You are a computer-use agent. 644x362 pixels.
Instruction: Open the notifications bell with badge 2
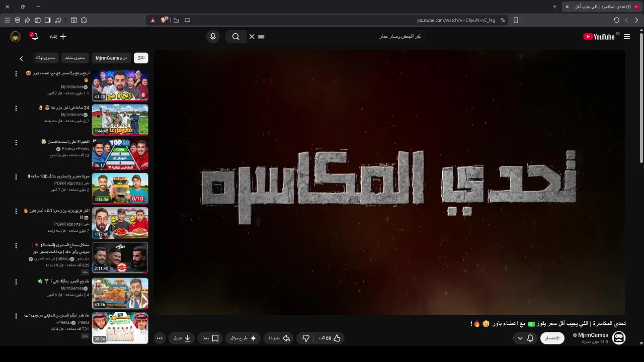point(34,37)
